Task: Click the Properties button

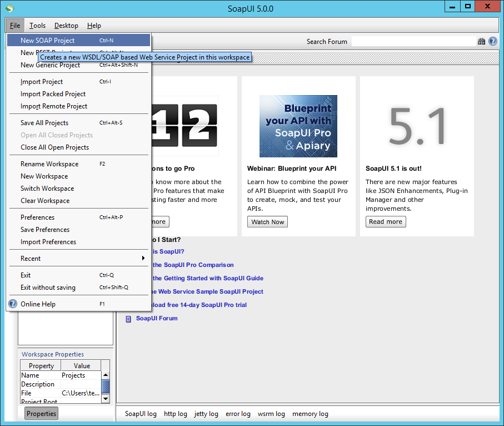Action: (x=41, y=414)
